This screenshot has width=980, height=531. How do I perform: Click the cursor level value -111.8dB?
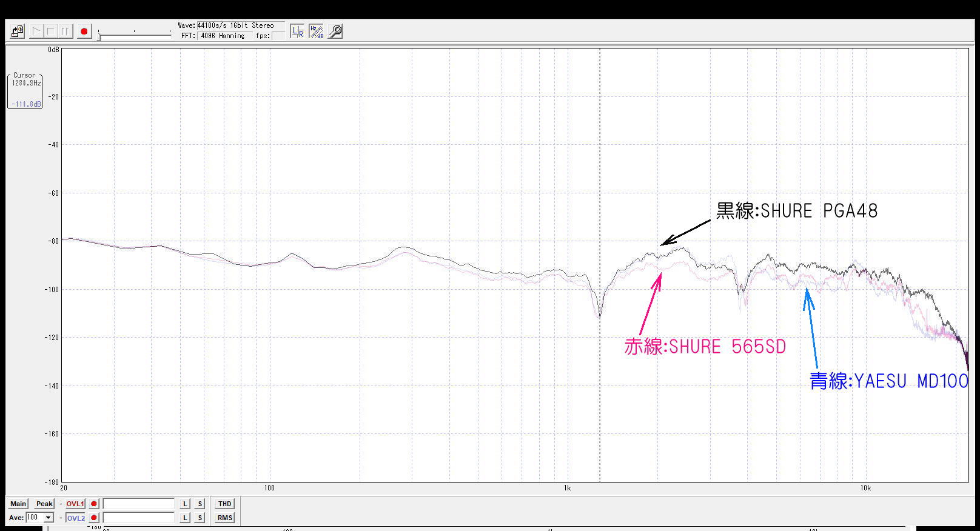click(27, 104)
